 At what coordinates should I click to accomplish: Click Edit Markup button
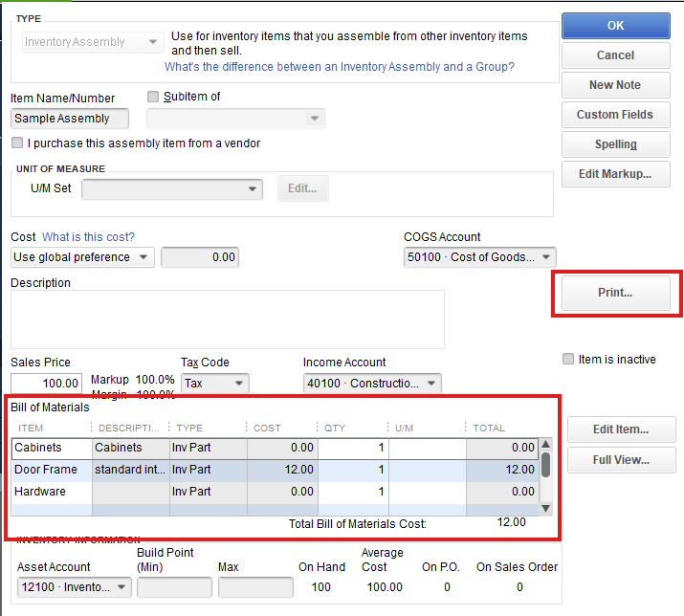tap(615, 174)
